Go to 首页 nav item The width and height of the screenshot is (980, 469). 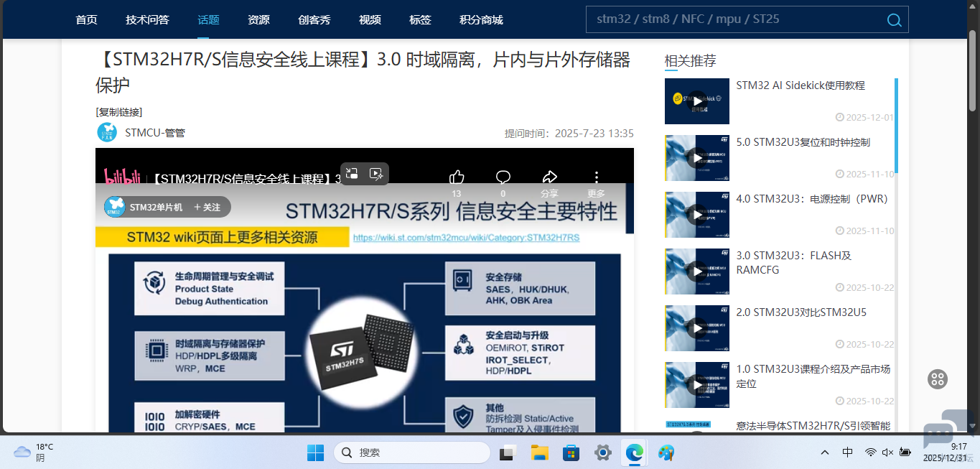[86, 19]
